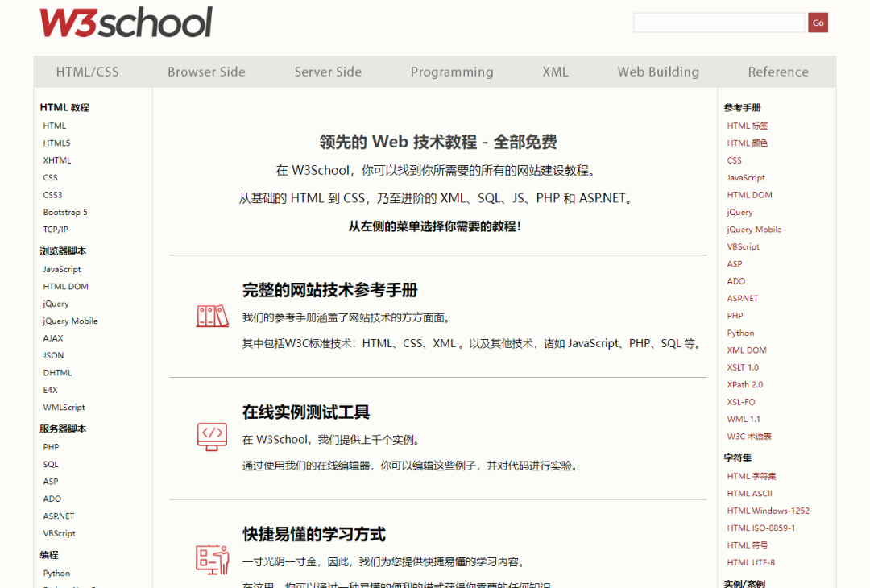
Task: Open HTML tutorial under HTML 教程
Action: point(55,126)
